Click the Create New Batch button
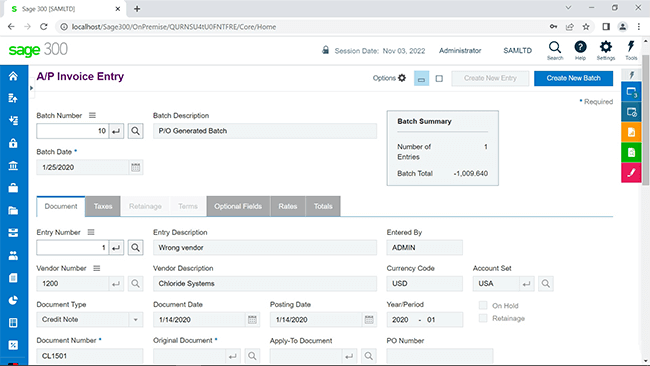650x366 pixels. (x=573, y=78)
